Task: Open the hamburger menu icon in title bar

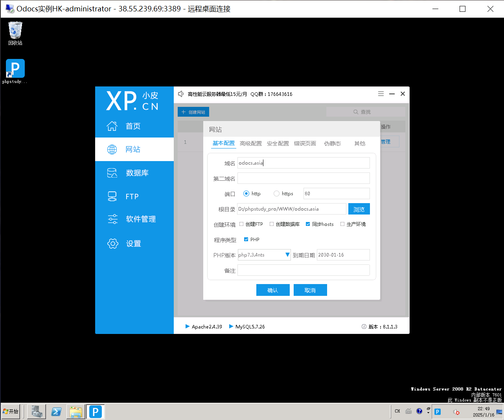Action: coord(381,94)
